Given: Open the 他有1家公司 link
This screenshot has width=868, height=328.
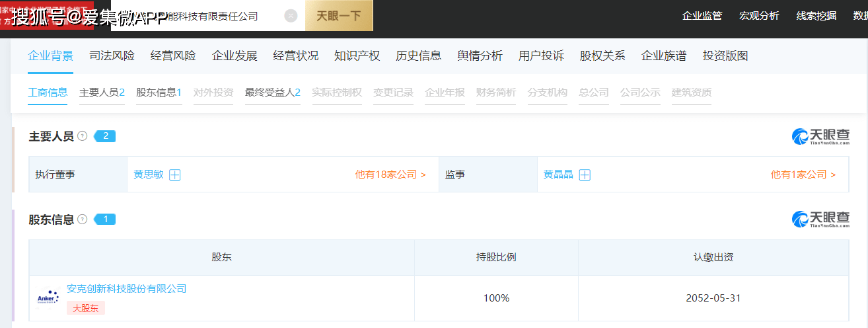Looking at the screenshot, I should pyautogui.click(x=803, y=175).
